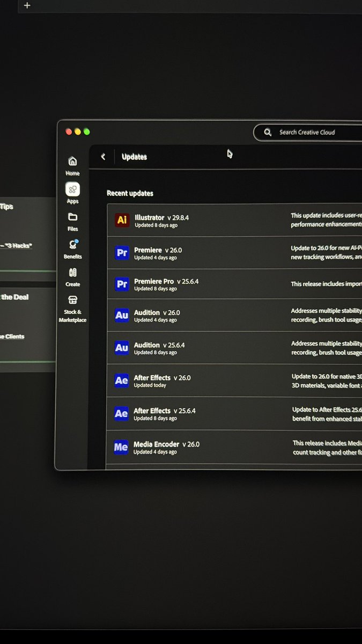Open a new tab with the plus button

[27, 5]
